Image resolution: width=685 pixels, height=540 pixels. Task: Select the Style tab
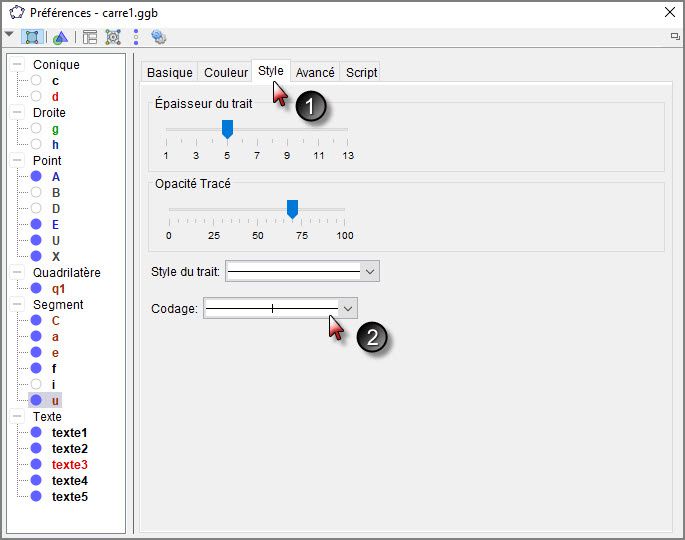coord(270,71)
